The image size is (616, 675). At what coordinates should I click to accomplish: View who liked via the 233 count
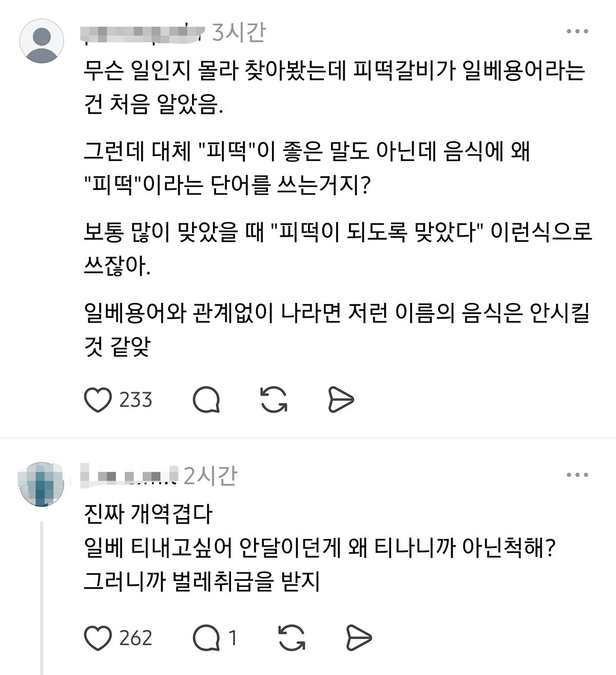click(x=136, y=400)
